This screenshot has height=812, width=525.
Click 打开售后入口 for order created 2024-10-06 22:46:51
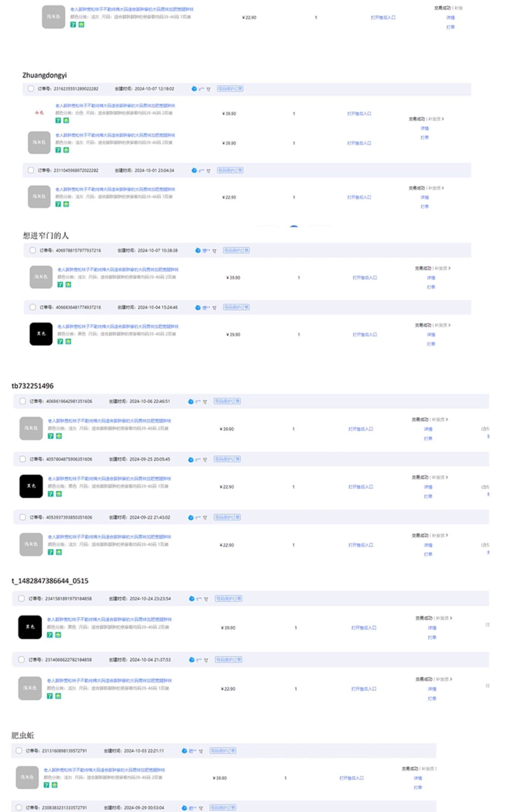click(360, 429)
